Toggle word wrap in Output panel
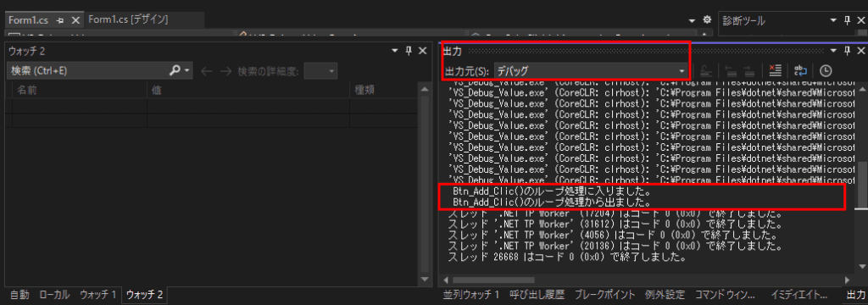This screenshot has height=305, width=868. pos(801,71)
